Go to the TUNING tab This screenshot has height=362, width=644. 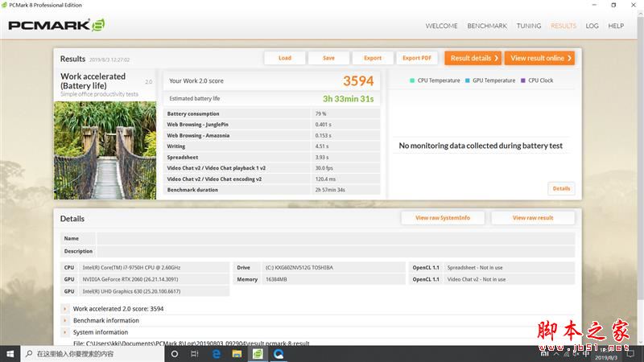pyautogui.click(x=529, y=26)
